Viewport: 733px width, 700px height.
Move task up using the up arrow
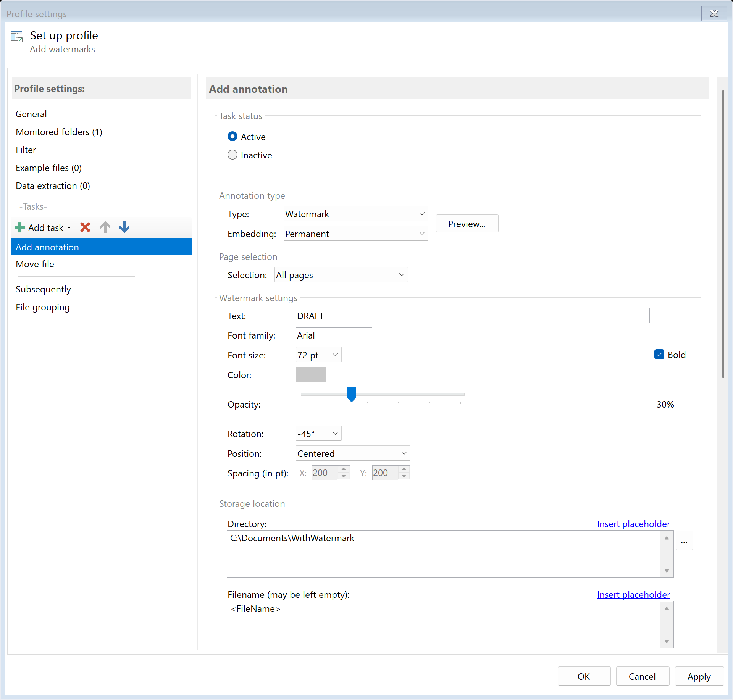coord(105,227)
